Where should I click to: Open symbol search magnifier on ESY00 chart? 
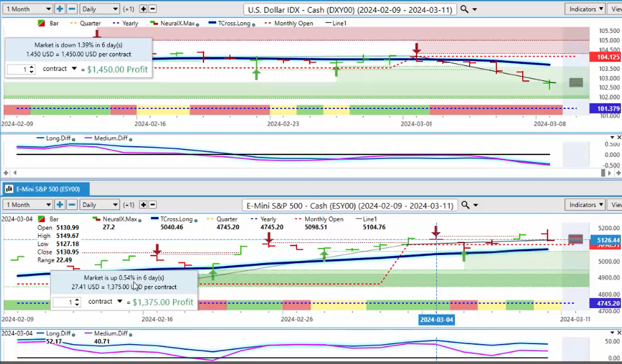(465, 205)
